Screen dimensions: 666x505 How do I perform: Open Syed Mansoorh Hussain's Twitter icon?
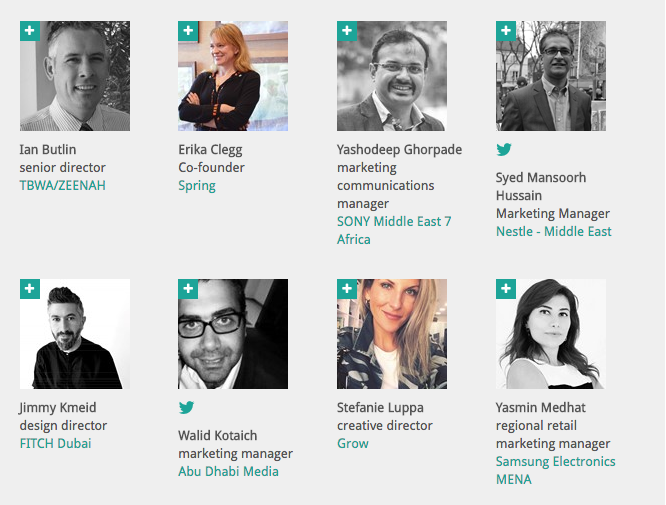[x=504, y=150]
